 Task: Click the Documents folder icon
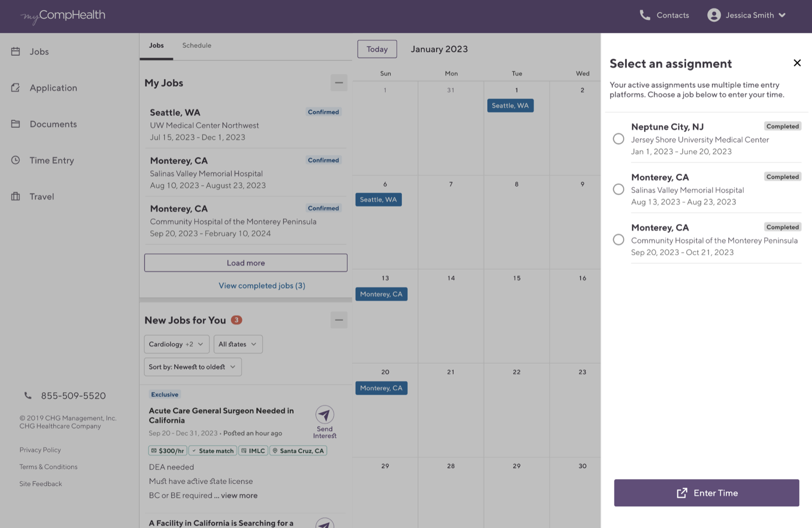coord(16,124)
